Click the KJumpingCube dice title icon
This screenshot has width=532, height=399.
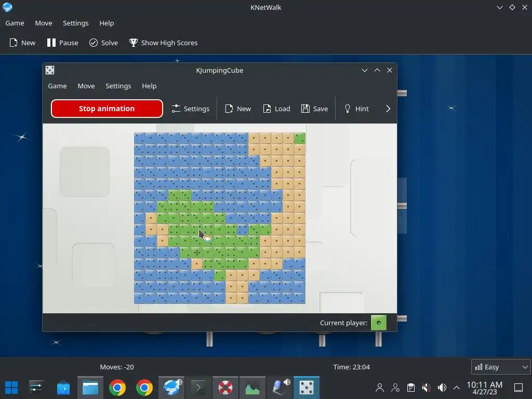pyautogui.click(x=50, y=70)
